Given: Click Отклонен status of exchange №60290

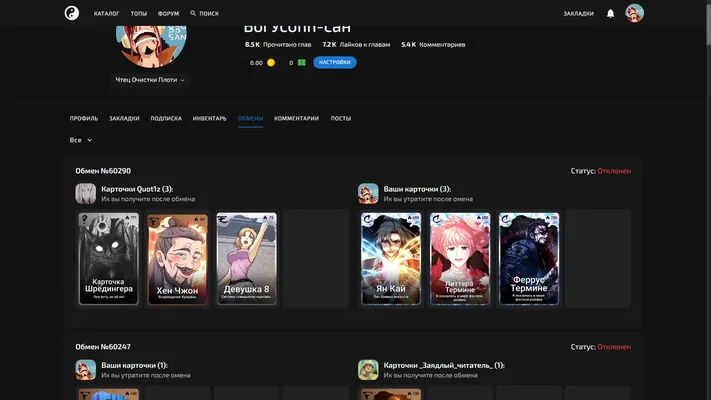Looking at the screenshot, I should (614, 171).
